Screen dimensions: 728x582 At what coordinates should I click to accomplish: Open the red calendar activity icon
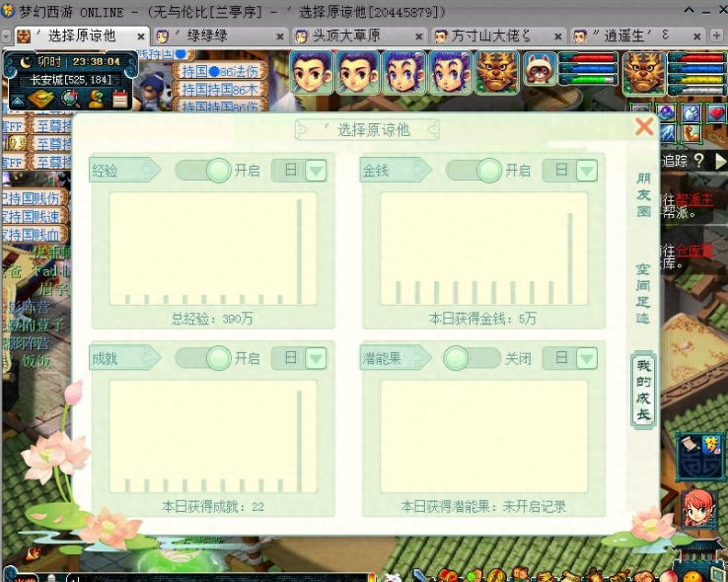point(120,99)
